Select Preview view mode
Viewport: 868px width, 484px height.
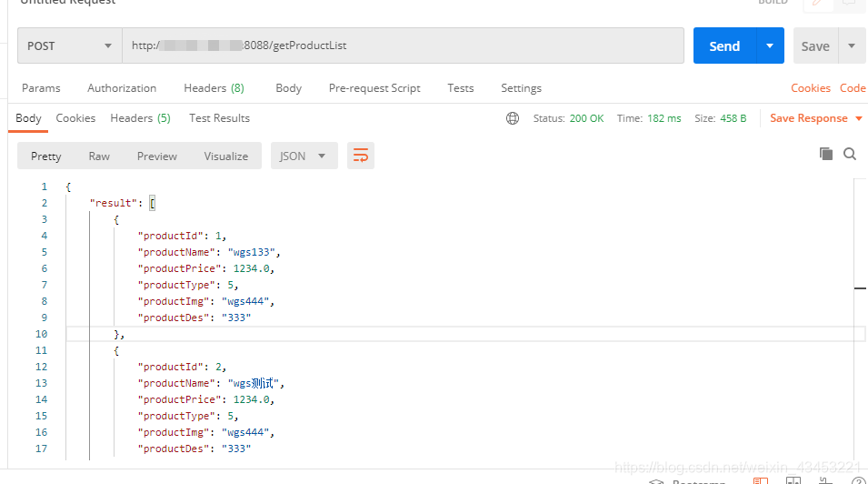(x=156, y=156)
